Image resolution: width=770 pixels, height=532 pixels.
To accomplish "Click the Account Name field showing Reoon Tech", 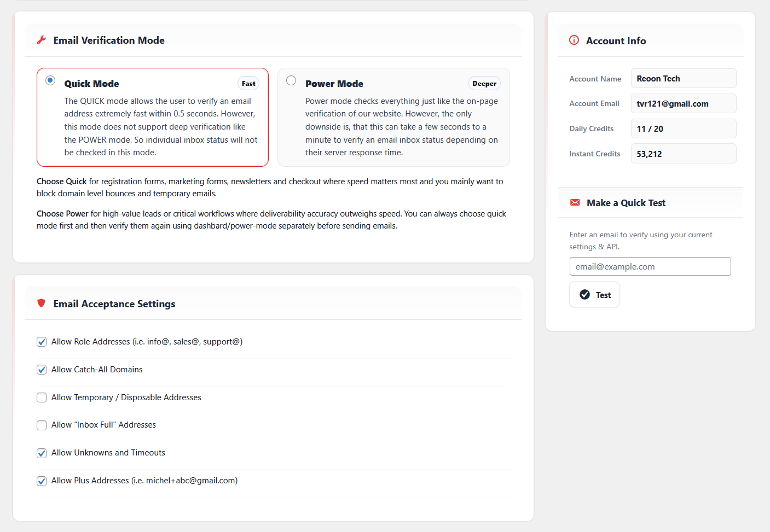I will click(x=683, y=78).
